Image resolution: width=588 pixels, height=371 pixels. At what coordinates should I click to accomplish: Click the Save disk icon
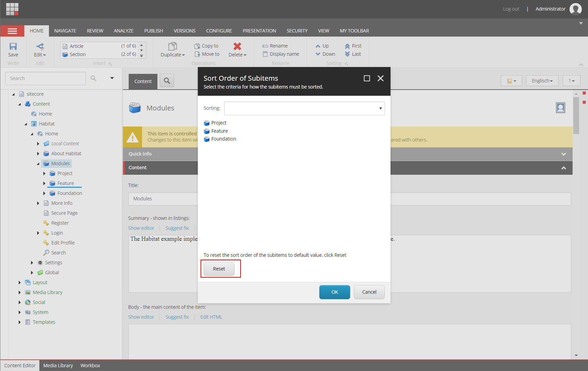point(13,47)
